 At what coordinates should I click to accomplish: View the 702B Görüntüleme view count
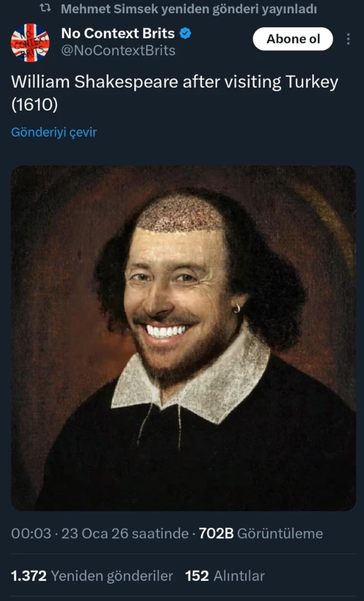pos(260,533)
